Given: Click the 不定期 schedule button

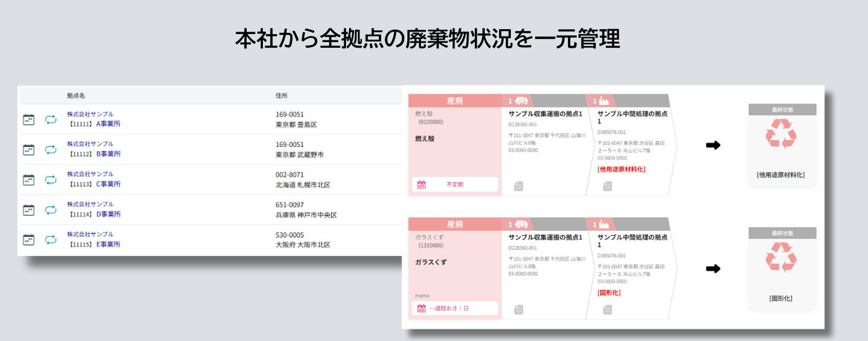Looking at the screenshot, I should tap(454, 185).
